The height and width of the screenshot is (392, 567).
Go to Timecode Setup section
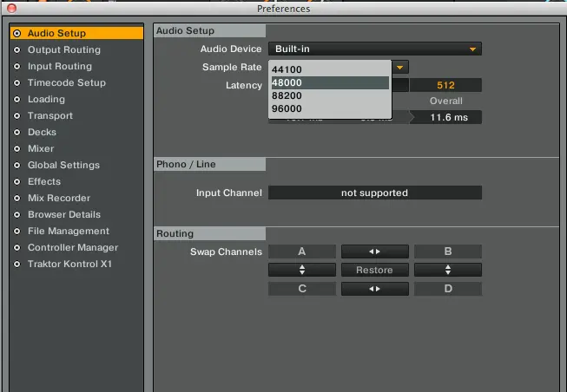pyautogui.click(x=66, y=82)
